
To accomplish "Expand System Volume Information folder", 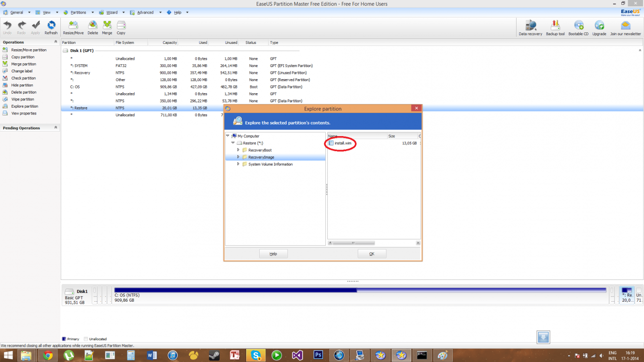I will coord(238,164).
